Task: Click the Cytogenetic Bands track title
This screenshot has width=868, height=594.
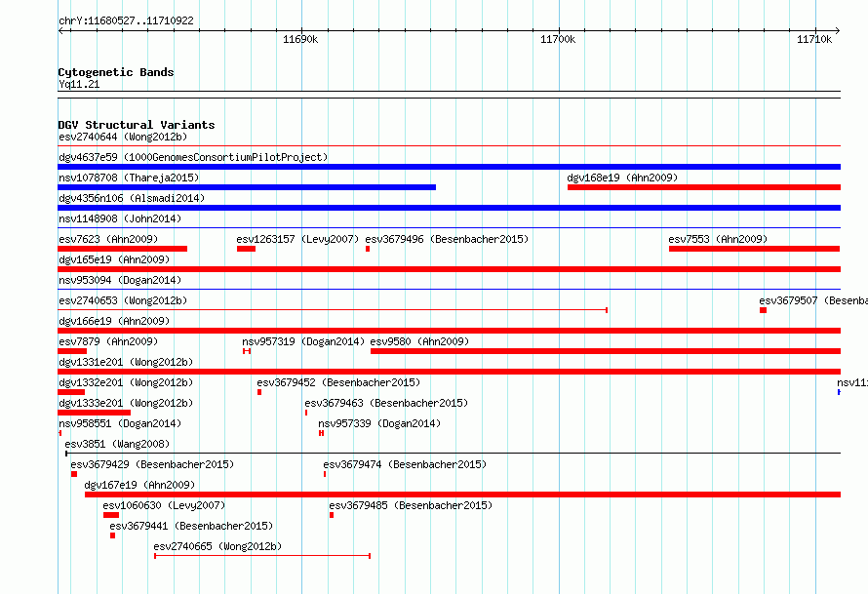Action: tap(116, 72)
